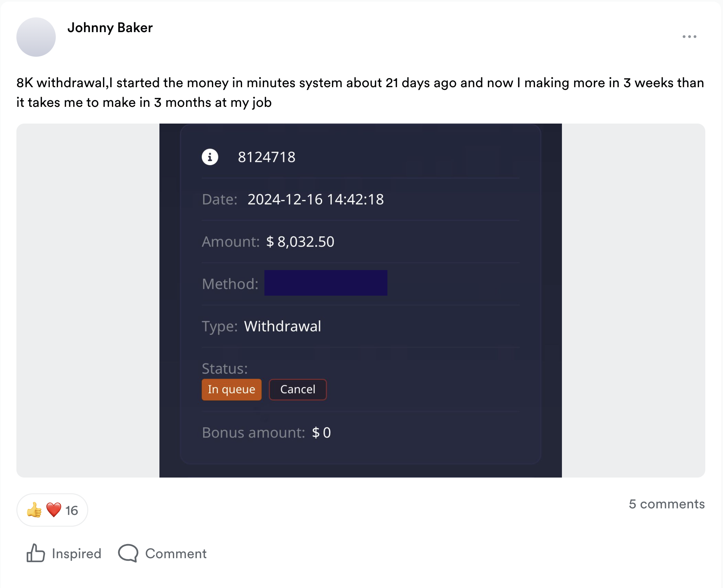Click the speech bubble Comment icon
This screenshot has width=723, height=588.
point(128,554)
